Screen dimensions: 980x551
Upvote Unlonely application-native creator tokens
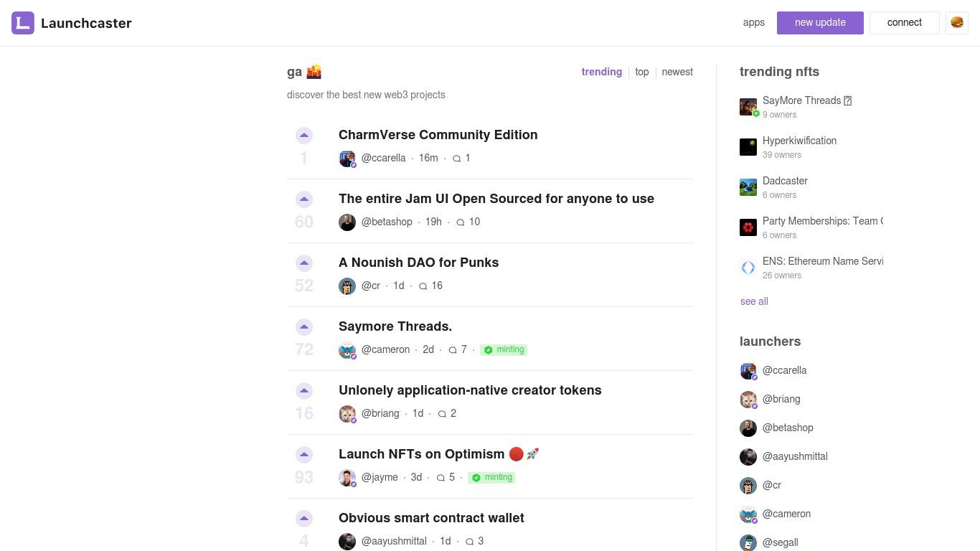[304, 390]
